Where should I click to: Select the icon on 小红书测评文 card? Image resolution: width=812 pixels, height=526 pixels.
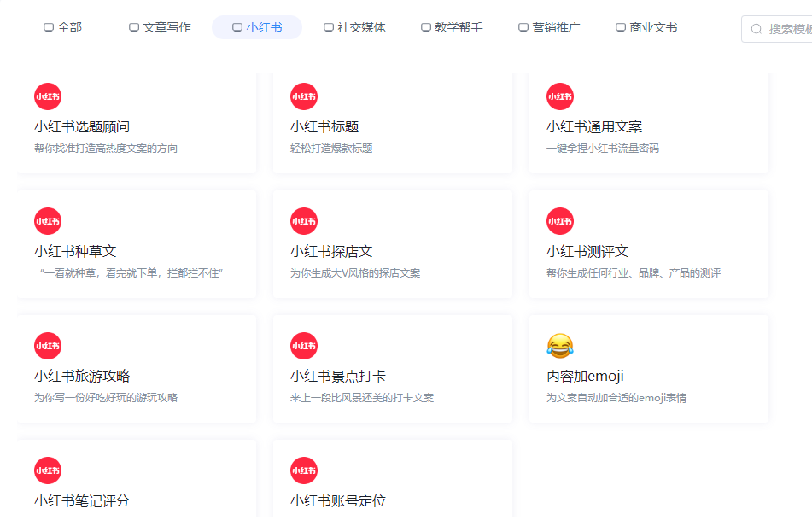(x=559, y=221)
